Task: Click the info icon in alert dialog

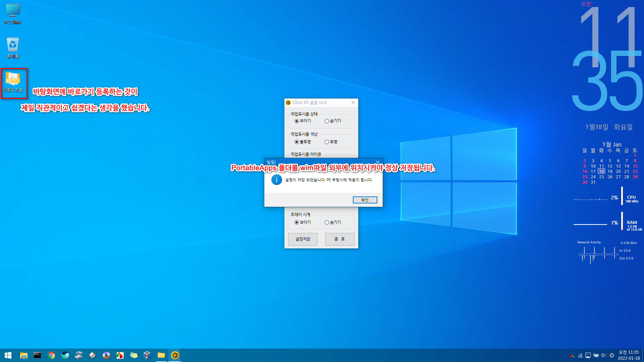Action: pos(277,180)
